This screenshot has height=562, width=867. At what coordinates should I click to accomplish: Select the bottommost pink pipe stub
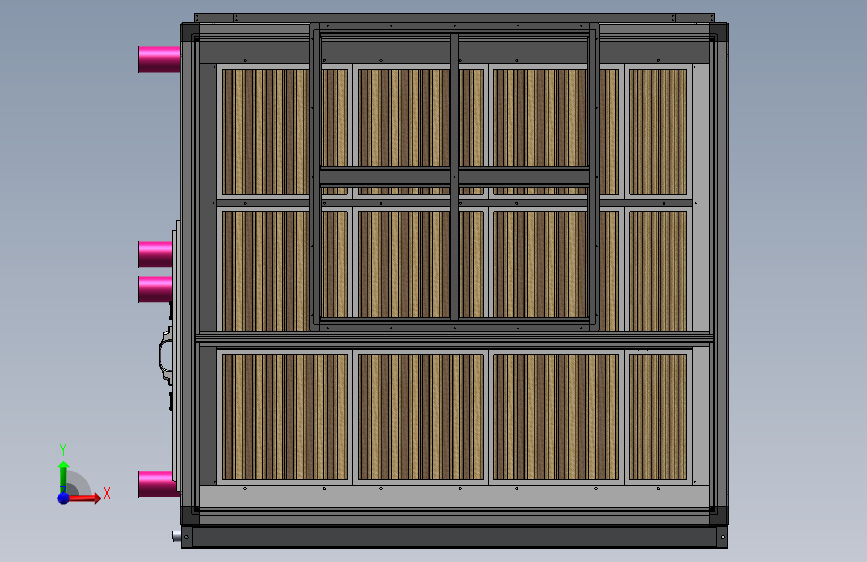[x=158, y=484]
